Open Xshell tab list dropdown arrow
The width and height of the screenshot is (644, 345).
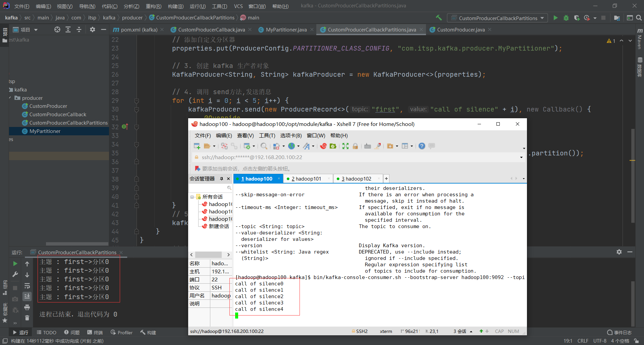click(524, 179)
